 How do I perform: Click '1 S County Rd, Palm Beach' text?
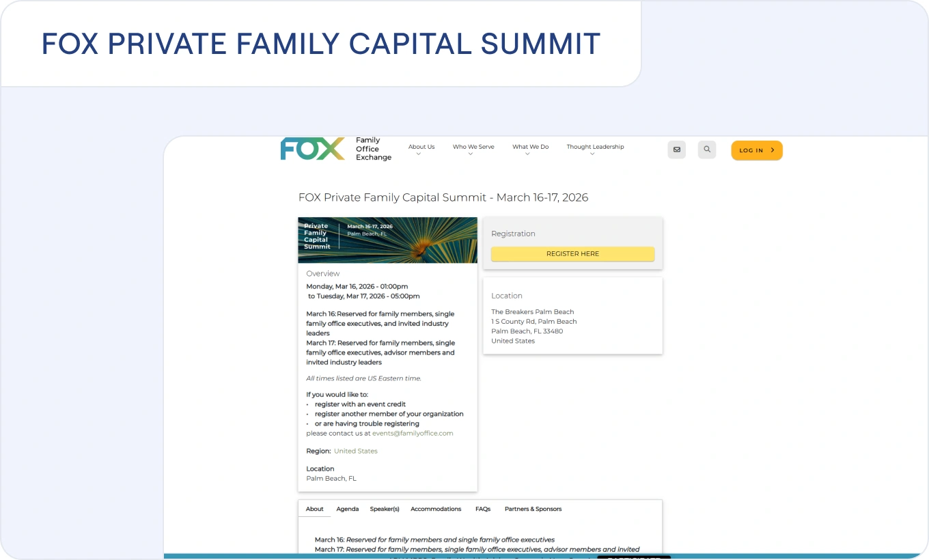[x=534, y=322]
